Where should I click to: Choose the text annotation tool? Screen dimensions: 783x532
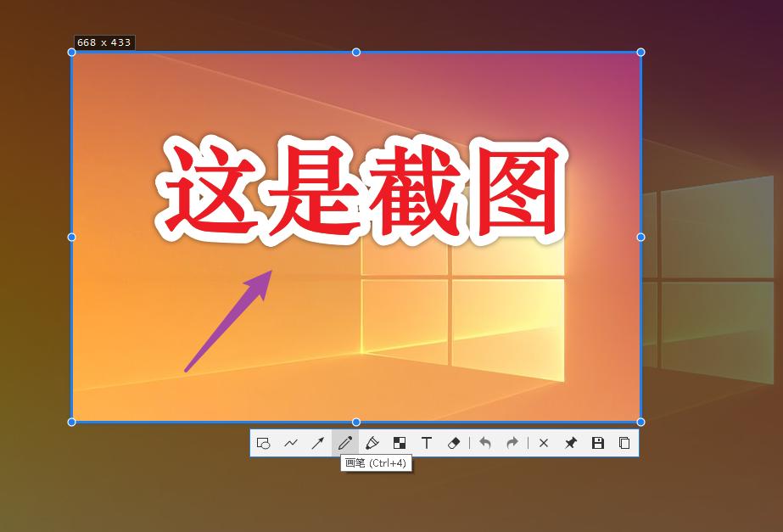[427, 442]
